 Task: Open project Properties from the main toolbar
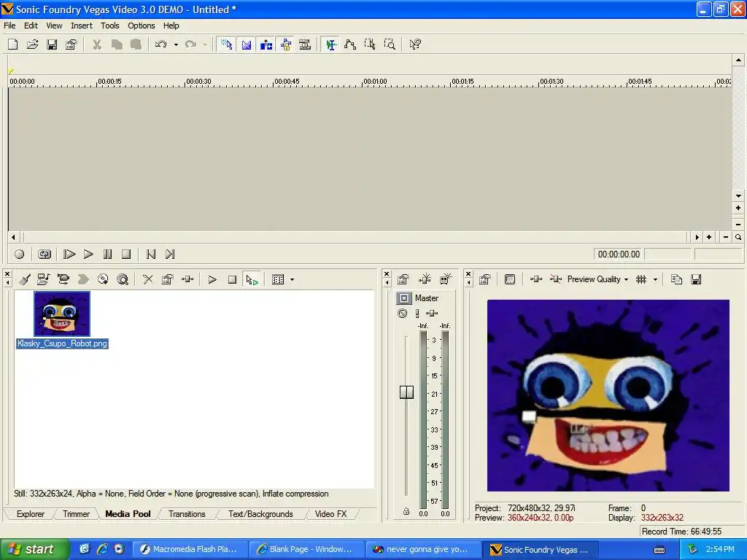click(x=71, y=44)
